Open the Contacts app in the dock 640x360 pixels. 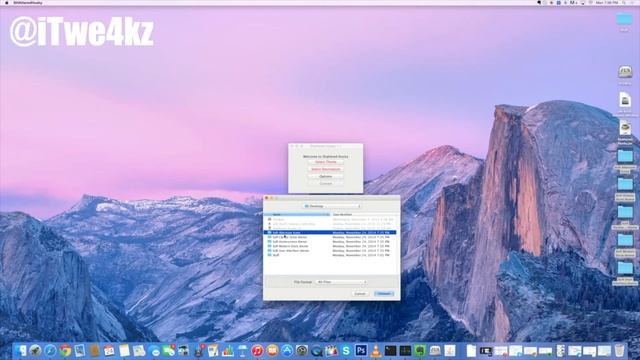pyautogui.click(x=94, y=350)
